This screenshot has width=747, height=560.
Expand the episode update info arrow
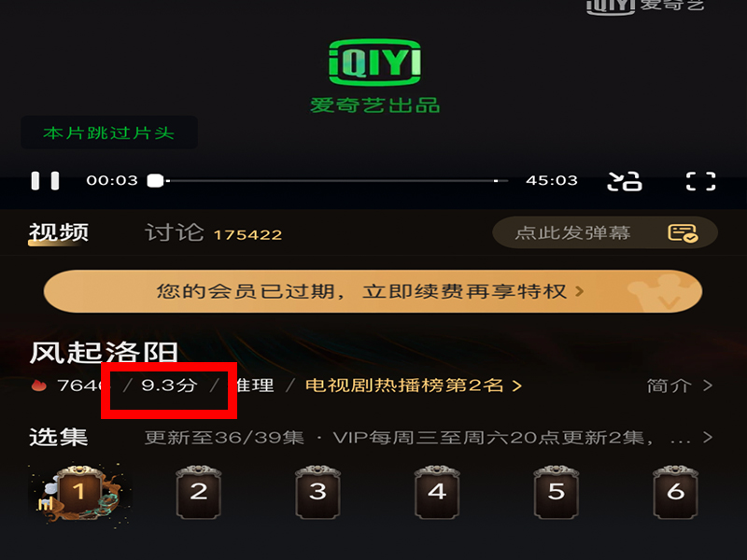(708, 437)
